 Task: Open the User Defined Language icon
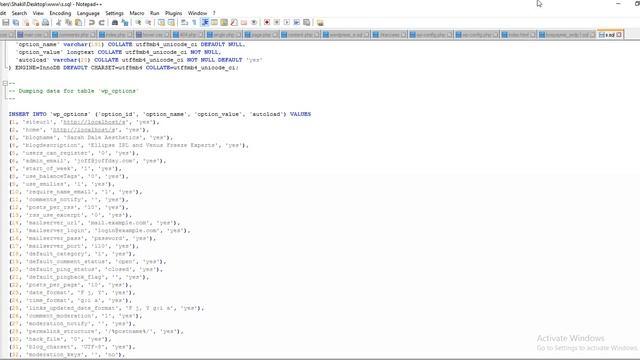click(x=214, y=22)
